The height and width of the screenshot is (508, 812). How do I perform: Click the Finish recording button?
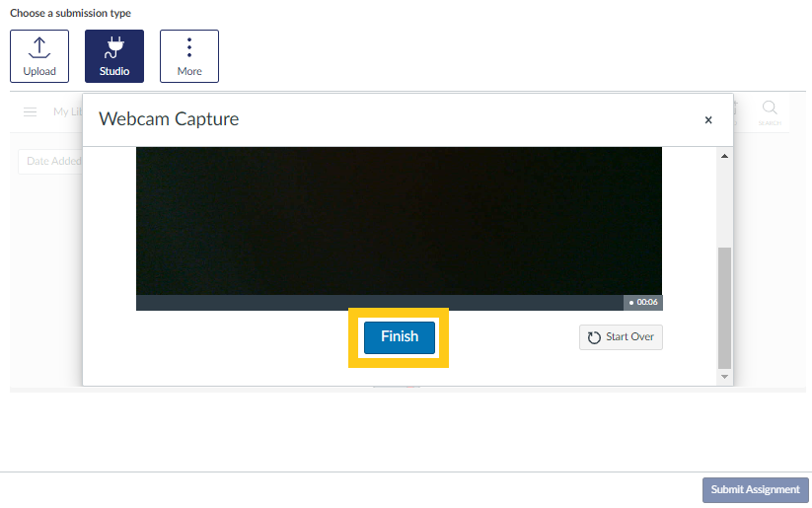click(399, 336)
